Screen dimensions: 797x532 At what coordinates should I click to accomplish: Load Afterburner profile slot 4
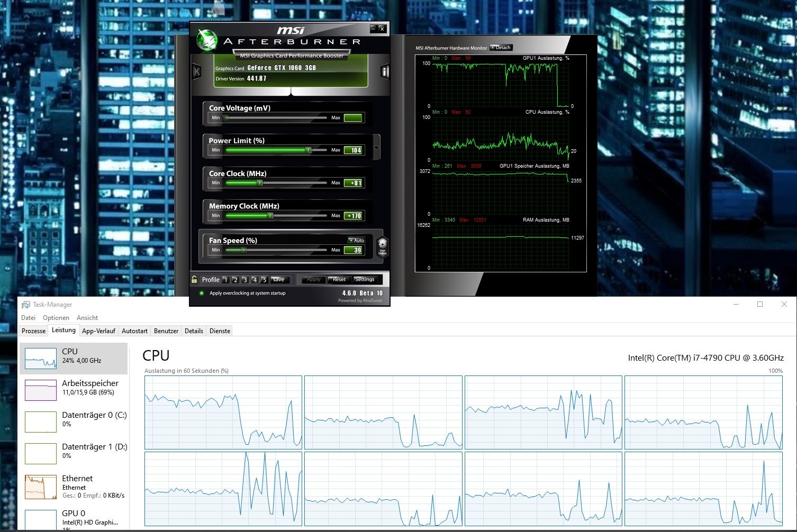255,280
